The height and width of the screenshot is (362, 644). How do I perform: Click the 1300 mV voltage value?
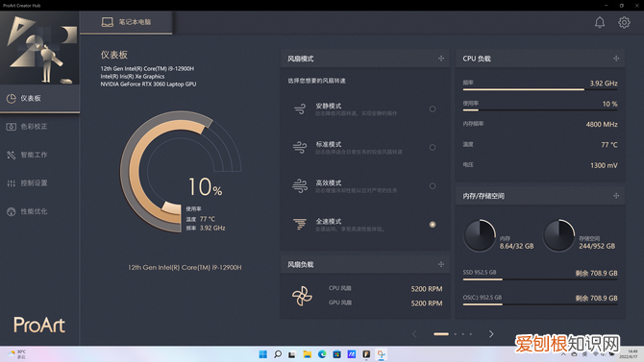604,165
